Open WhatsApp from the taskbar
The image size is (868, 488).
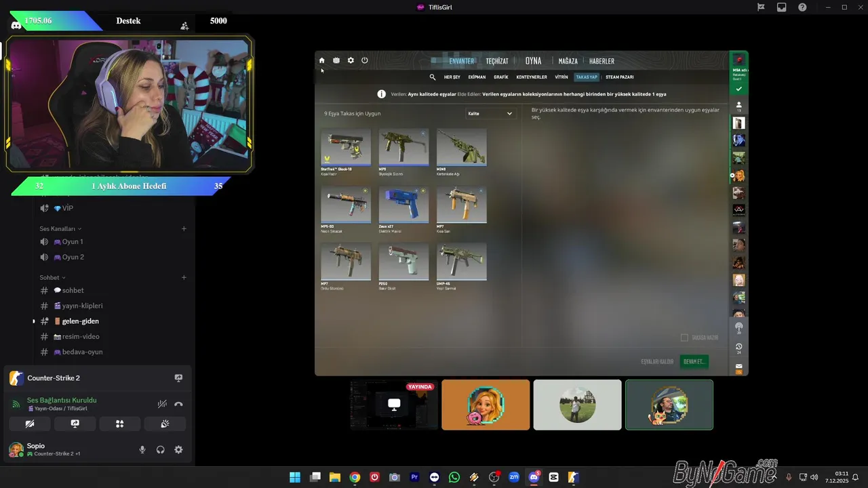pyautogui.click(x=454, y=477)
